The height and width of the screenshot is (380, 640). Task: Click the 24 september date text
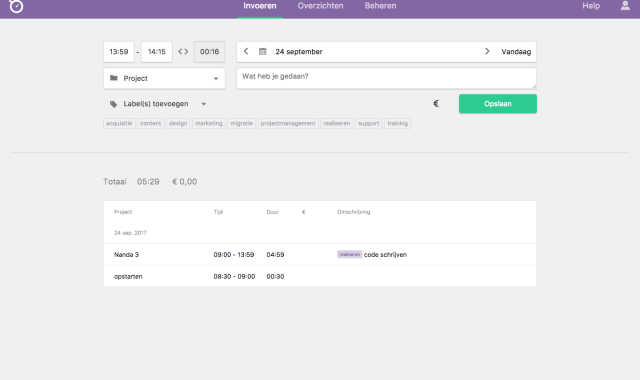[299, 52]
